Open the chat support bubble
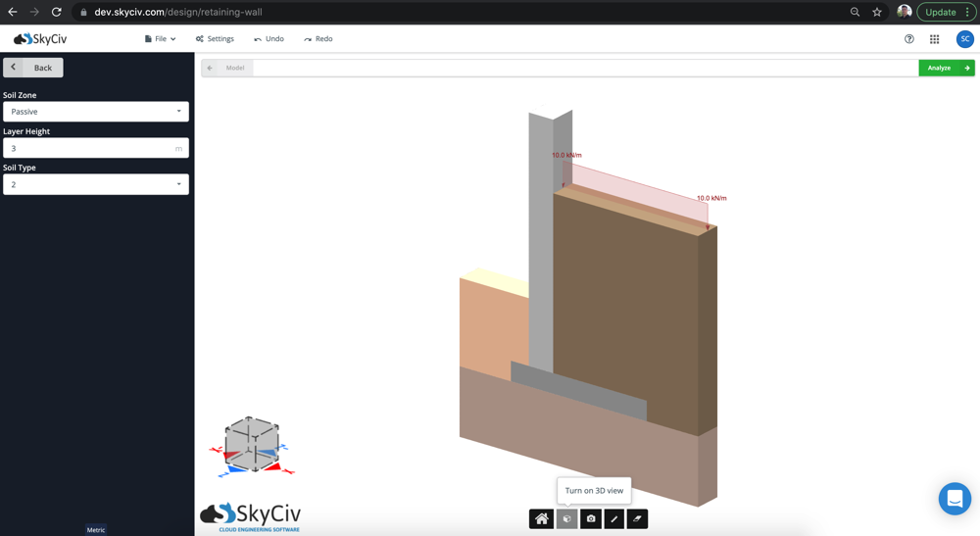The width and height of the screenshot is (980, 536). [954, 498]
